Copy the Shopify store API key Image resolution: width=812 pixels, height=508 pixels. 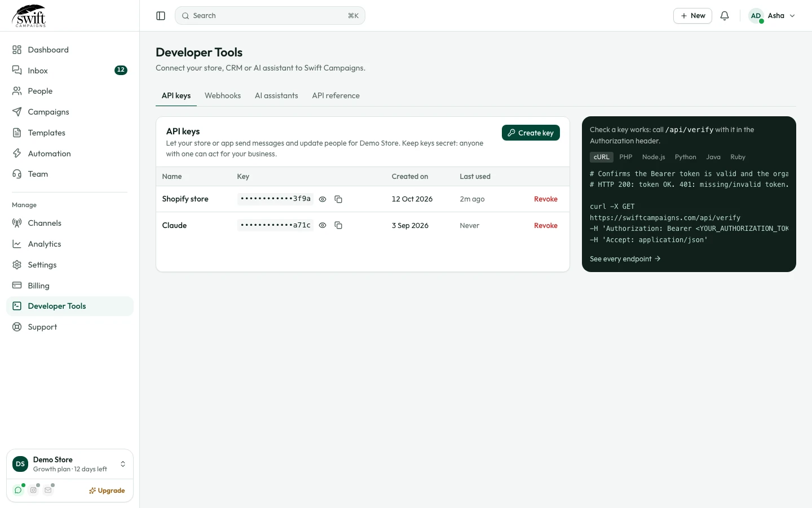click(x=338, y=199)
